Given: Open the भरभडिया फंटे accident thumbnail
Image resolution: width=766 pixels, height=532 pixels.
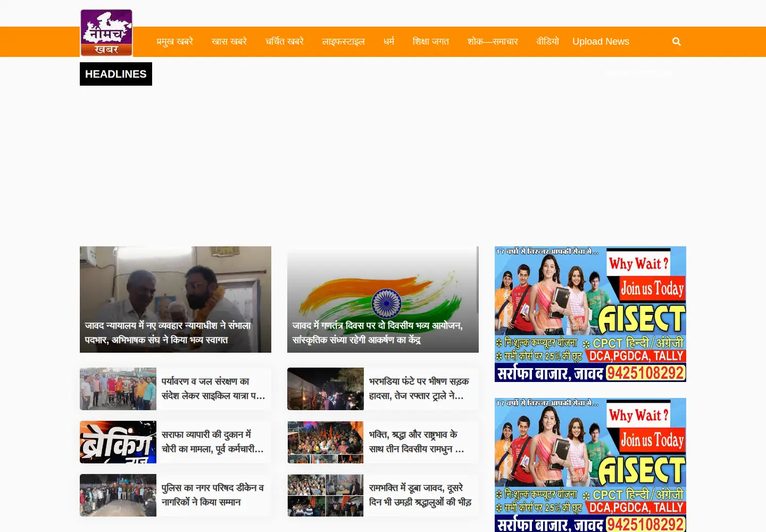Looking at the screenshot, I should point(326,389).
